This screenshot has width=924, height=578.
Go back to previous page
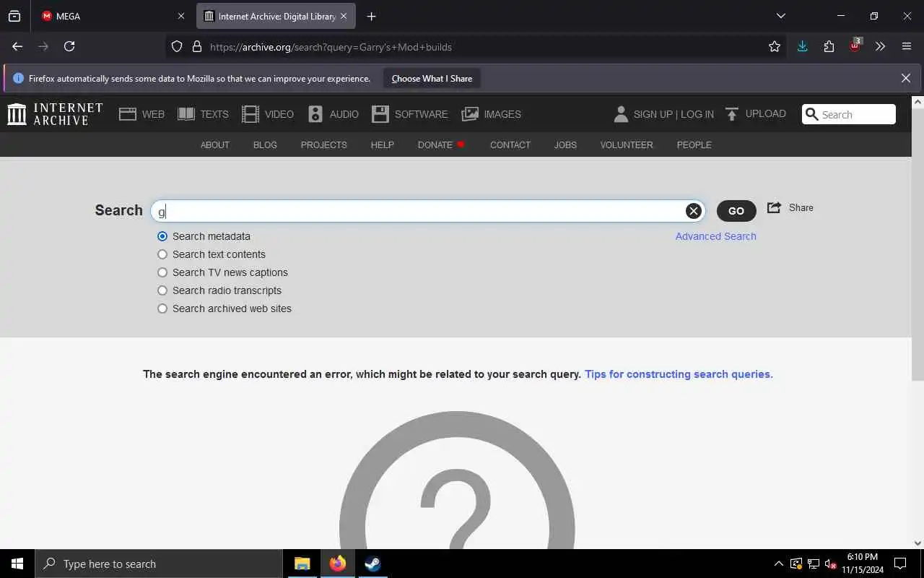click(17, 46)
